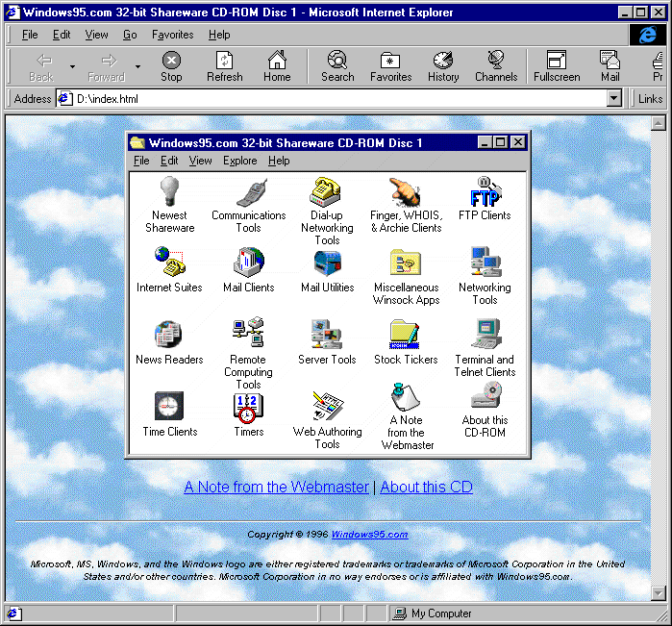The image size is (672, 626).
Task: Open the browser File menu
Action: [x=30, y=35]
